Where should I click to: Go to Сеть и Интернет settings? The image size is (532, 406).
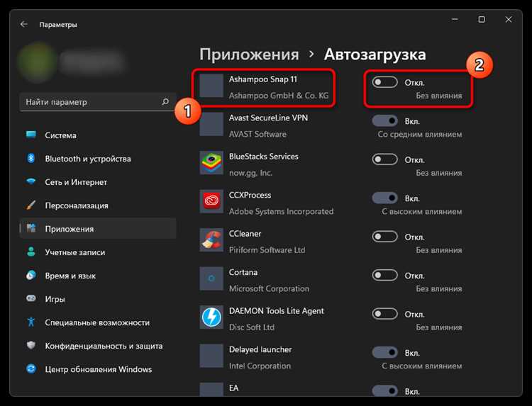(x=98, y=182)
